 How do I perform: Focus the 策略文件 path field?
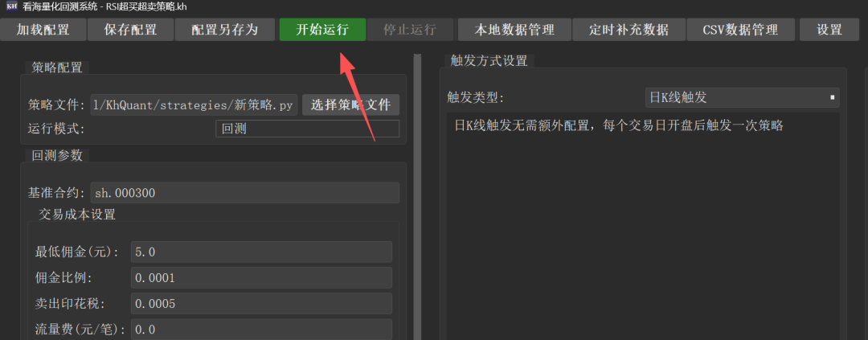[x=194, y=104]
